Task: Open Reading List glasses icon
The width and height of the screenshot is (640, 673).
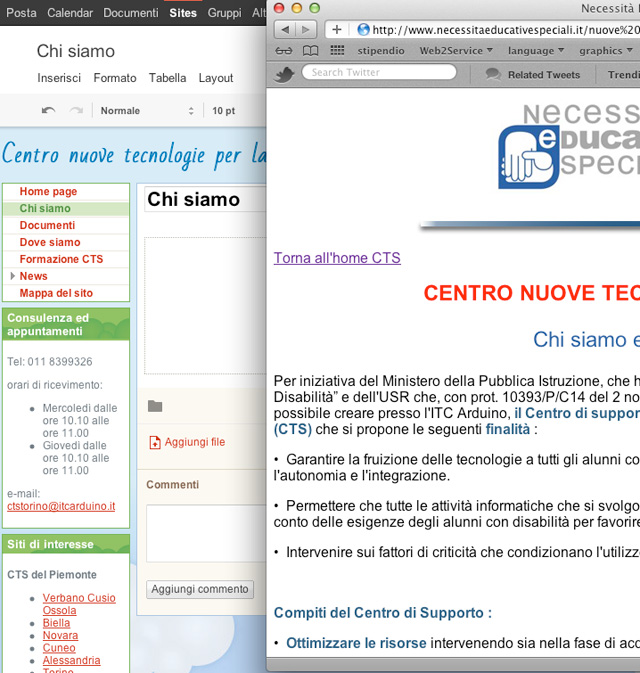Action: [x=285, y=51]
